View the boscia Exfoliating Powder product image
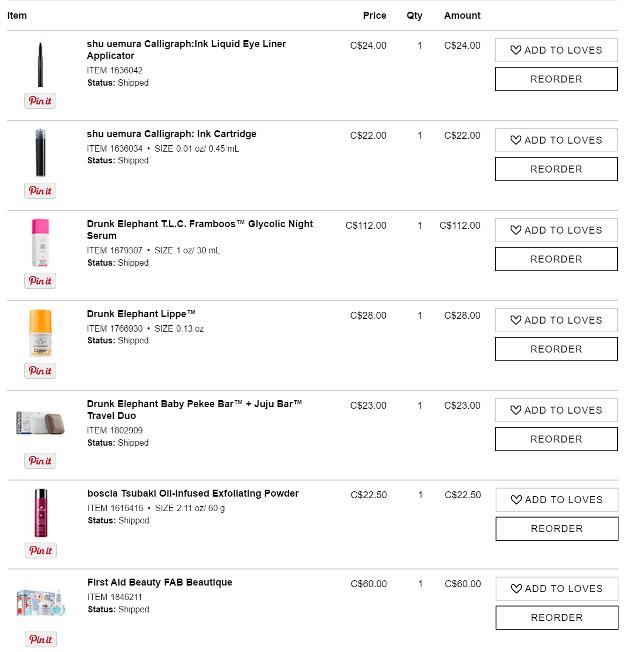The width and height of the screenshot is (644, 652). click(x=41, y=513)
